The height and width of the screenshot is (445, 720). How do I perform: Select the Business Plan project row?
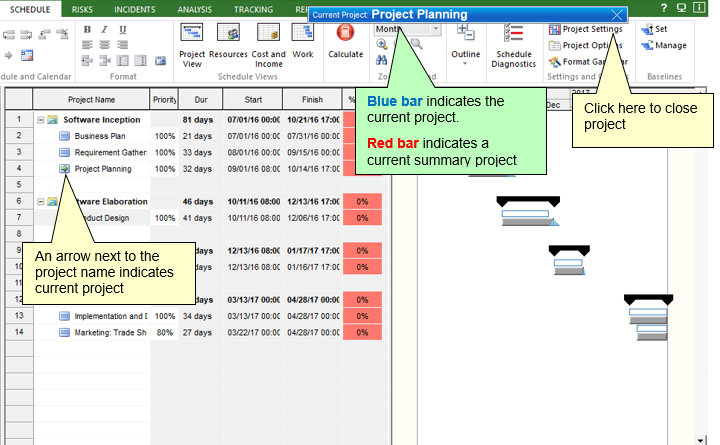pos(100,136)
